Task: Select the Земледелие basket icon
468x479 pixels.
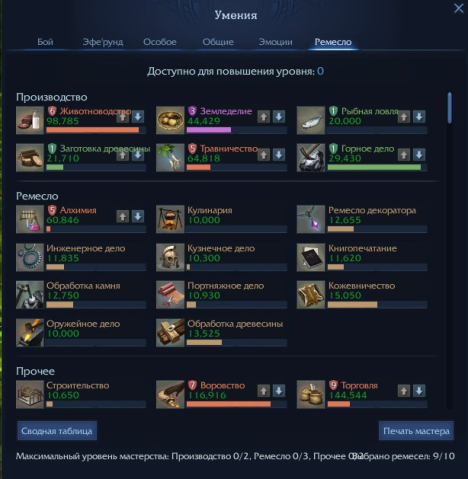Action: click(x=170, y=120)
